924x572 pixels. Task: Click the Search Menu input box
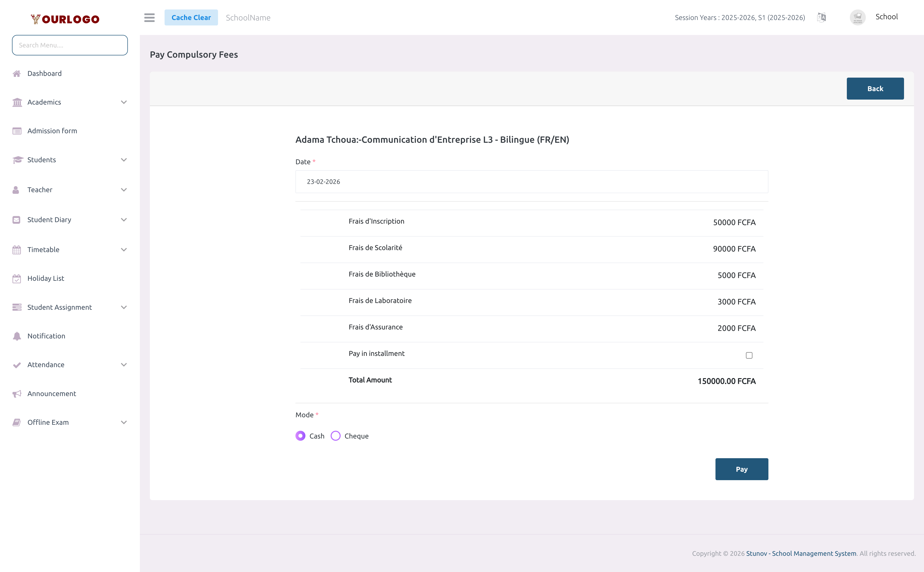(70, 45)
